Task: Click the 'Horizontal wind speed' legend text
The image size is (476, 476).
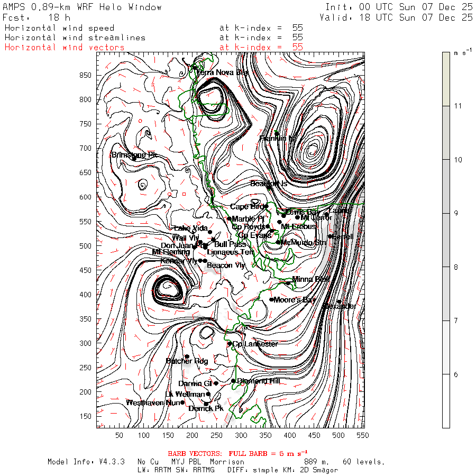Action: coord(59,28)
